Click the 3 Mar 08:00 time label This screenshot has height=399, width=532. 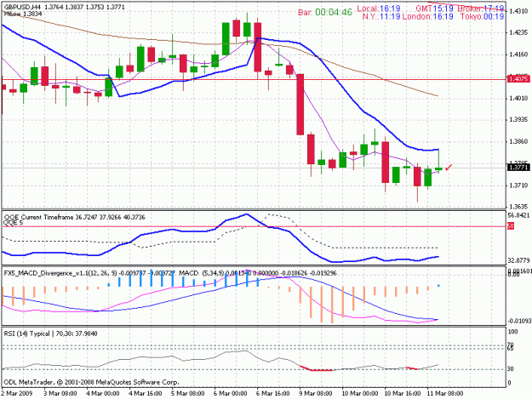coord(60,393)
